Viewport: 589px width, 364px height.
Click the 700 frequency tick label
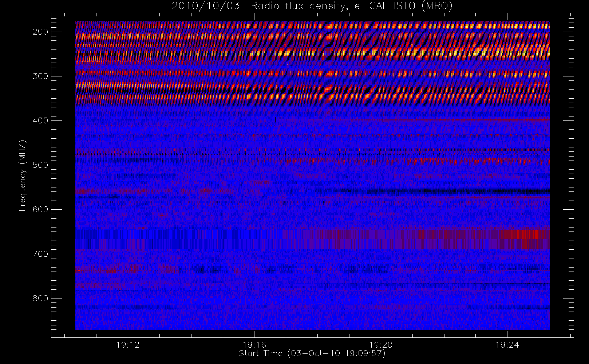coord(40,254)
